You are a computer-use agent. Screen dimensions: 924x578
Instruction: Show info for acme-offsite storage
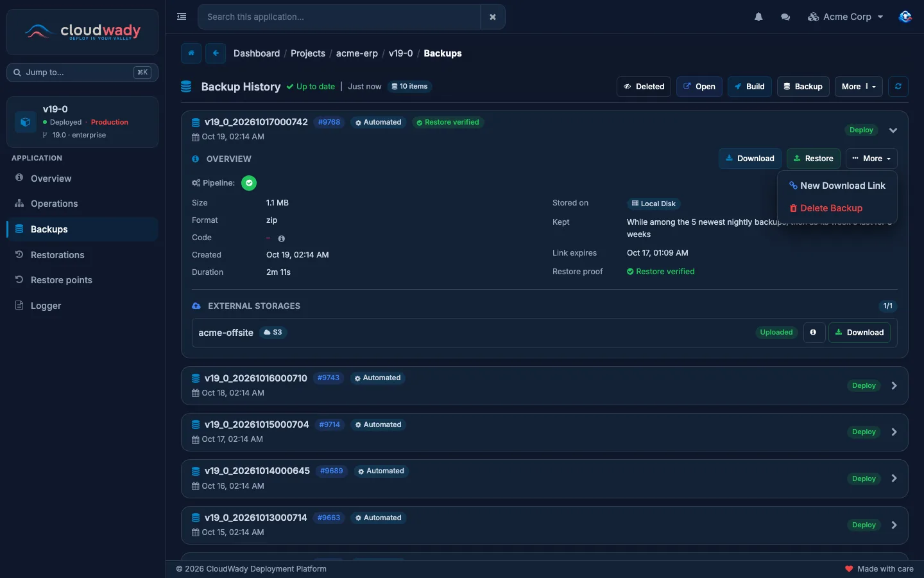click(814, 333)
